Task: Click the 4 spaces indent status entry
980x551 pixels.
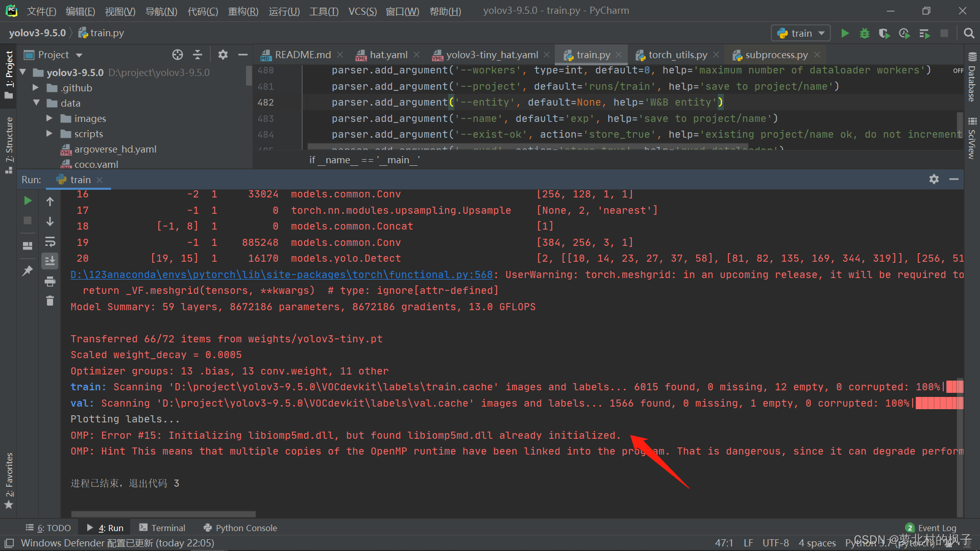Action: (817, 543)
